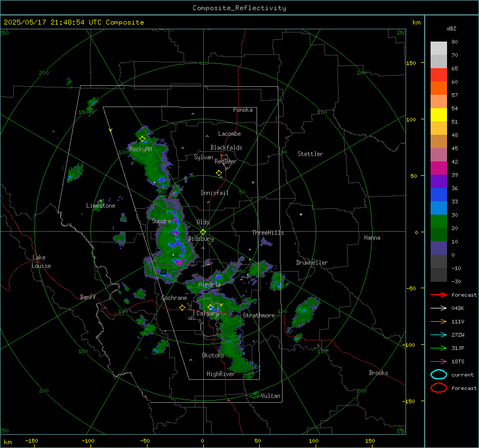Click the Limestone label

(101, 206)
